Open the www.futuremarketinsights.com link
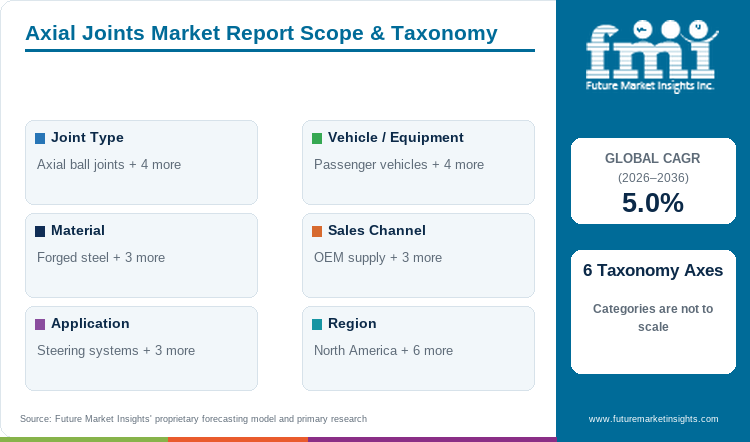750x442 pixels. (x=653, y=419)
